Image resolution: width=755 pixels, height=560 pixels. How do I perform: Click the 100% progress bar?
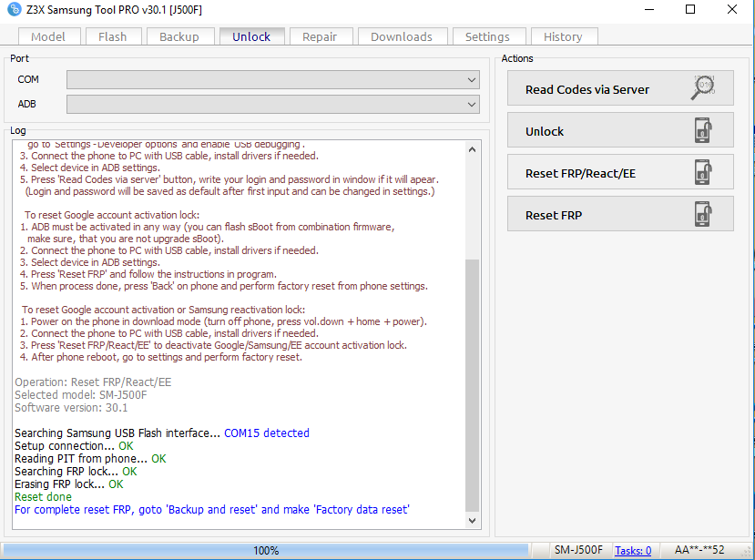point(266,550)
